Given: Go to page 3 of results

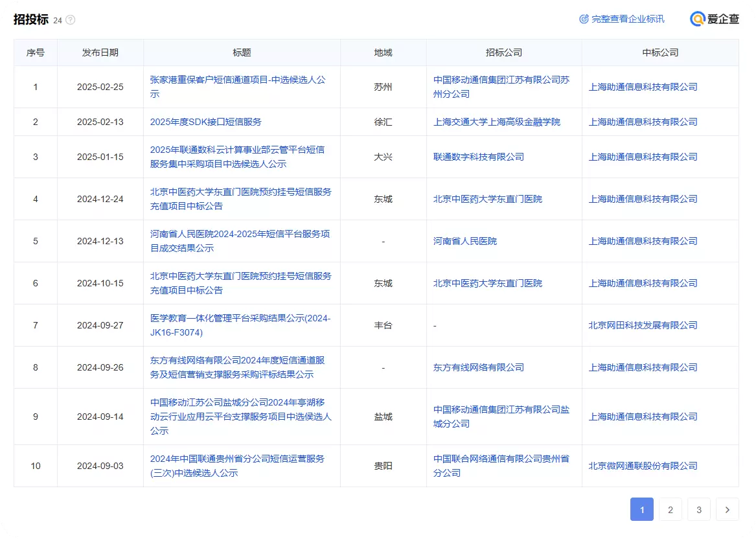Looking at the screenshot, I should pos(698,510).
